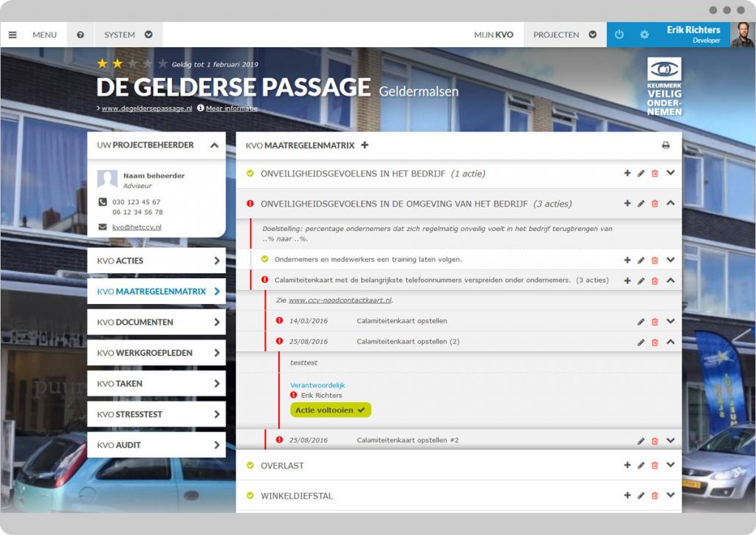
Task: Edit the Winkeldiefstal row with the pencil icon
Action: click(x=641, y=496)
